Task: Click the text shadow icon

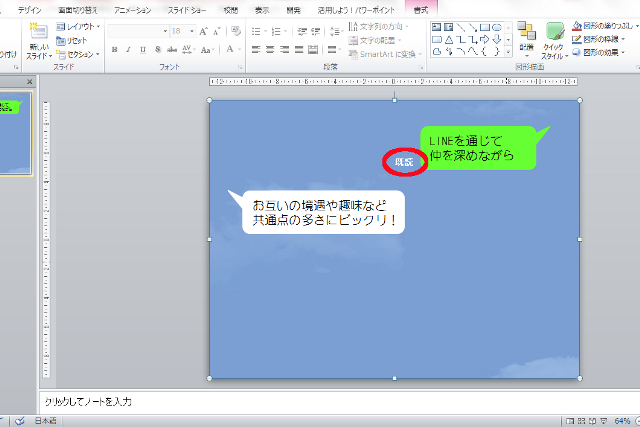Action: click(x=157, y=48)
